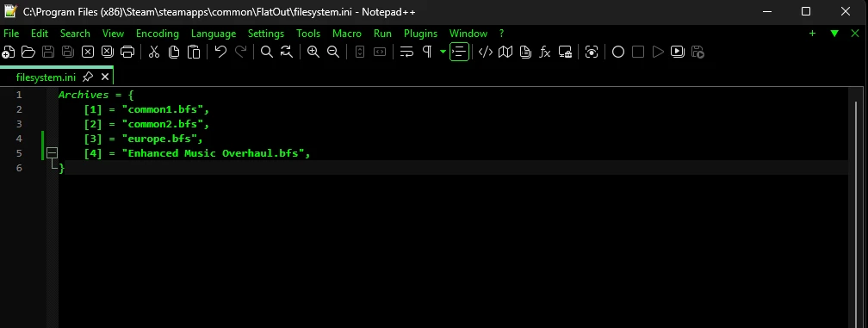This screenshot has width=868, height=328.
Task: Paste clipboard using the Paste icon
Action: (194, 52)
